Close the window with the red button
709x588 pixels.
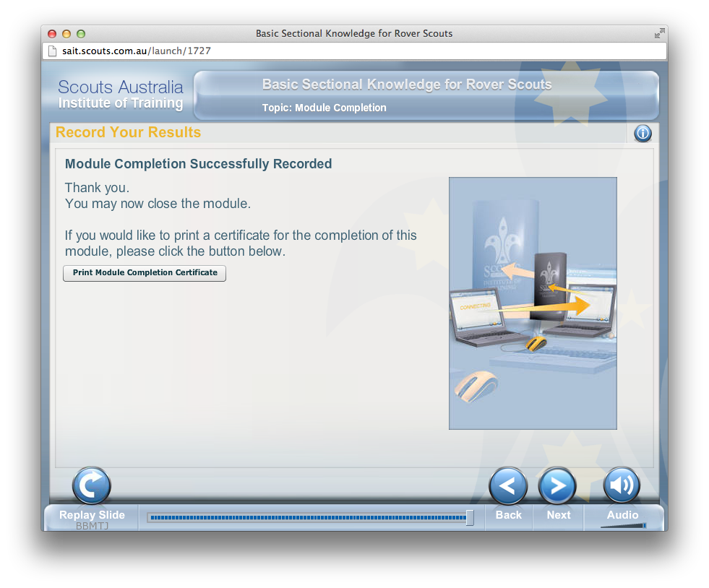(x=52, y=33)
